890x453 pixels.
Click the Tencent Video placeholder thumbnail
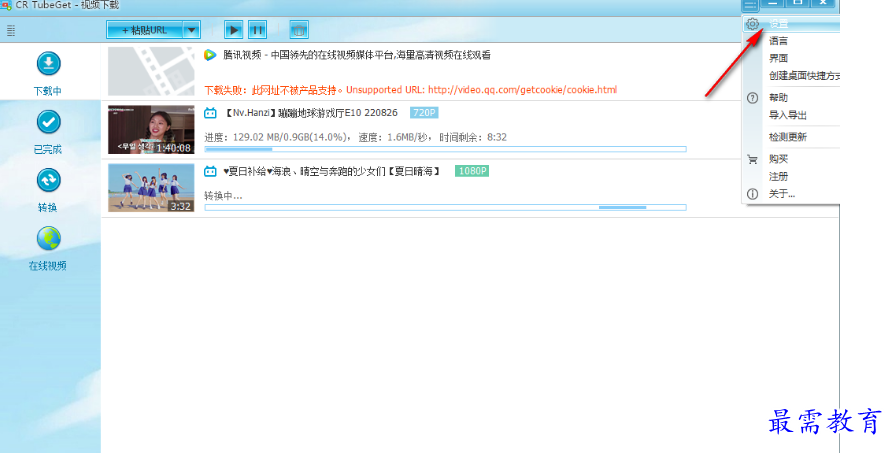(151, 71)
